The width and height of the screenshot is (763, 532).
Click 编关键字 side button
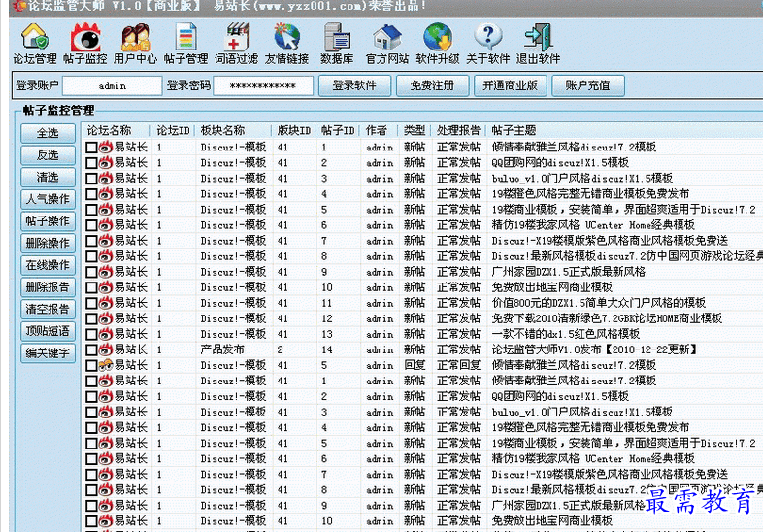[x=48, y=352]
